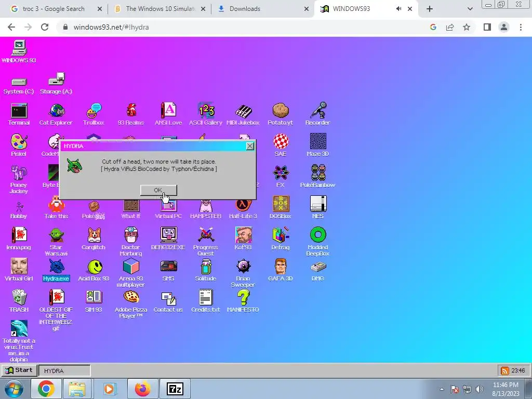Switch to 'troc 3 - Google Search' tab
The height and width of the screenshot is (399, 532).
53,9
